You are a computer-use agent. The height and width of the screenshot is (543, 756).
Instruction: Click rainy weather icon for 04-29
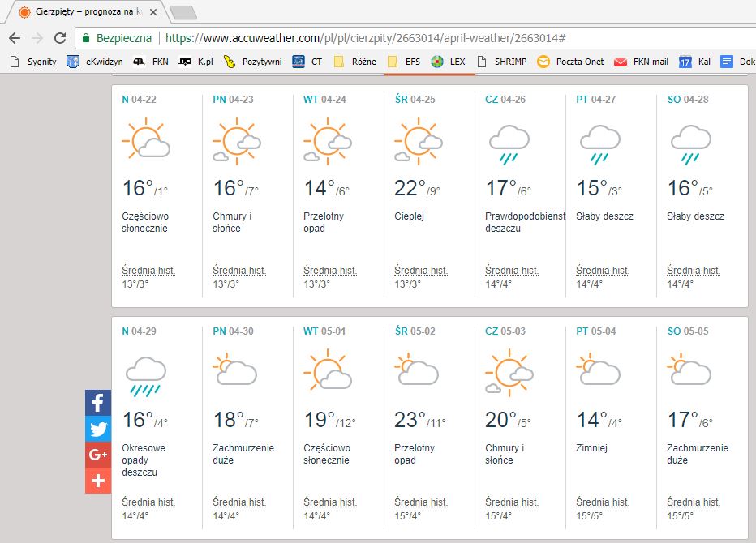[x=146, y=377]
